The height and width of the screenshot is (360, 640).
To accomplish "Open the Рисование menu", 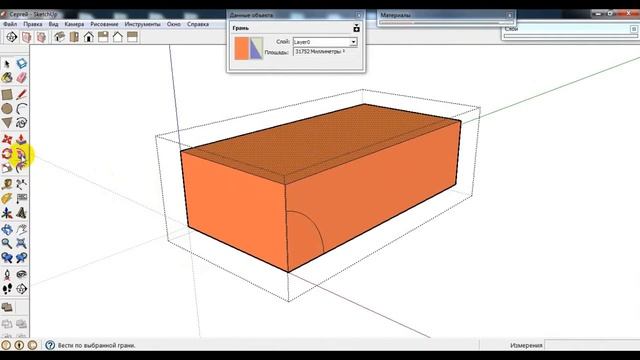I will coord(104,24).
